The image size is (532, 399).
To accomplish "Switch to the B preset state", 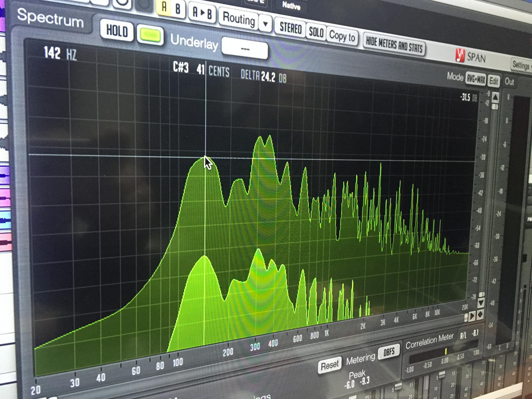I will (x=178, y=9).
